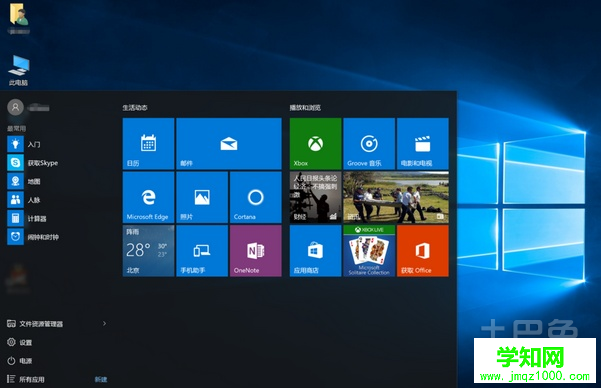Image resolution: width=601 pixels, height=388 pixels.
Task: Show 所有应用 all apps
Action: click(x=26, y=379)
